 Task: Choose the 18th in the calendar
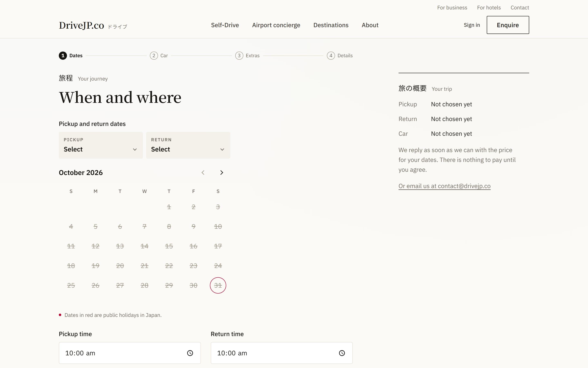71,266
